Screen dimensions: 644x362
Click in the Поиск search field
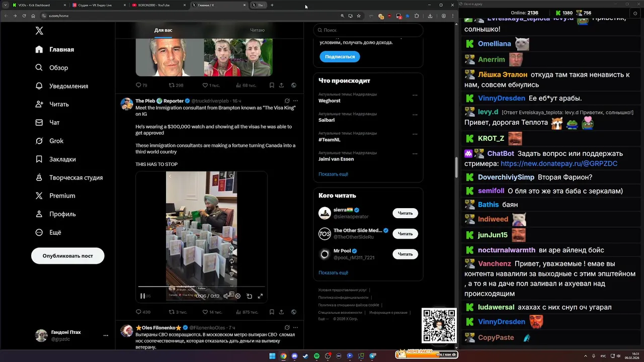tap(368, 30)
